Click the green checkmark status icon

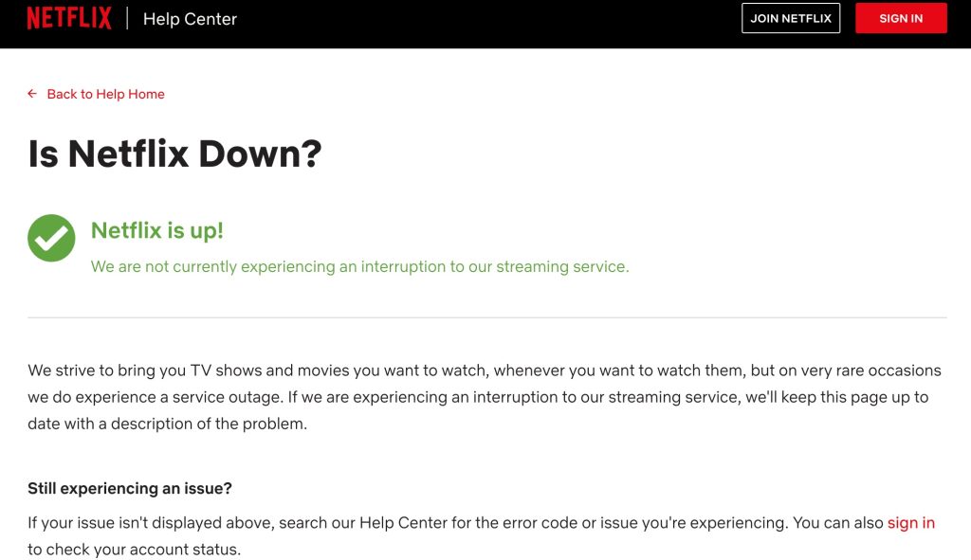click(x=51, y=238)
